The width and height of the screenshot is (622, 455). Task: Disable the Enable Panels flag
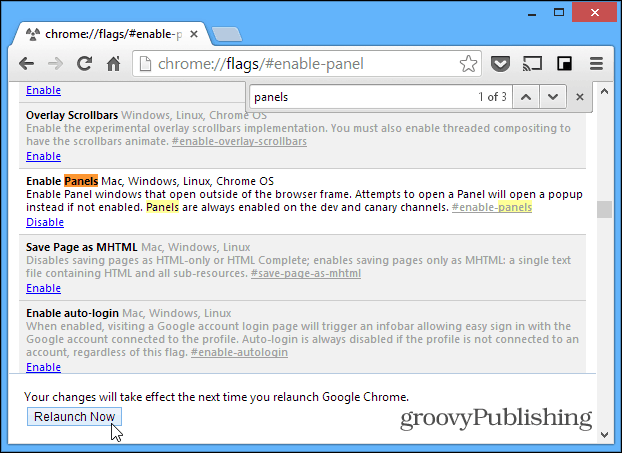point(45,222)
